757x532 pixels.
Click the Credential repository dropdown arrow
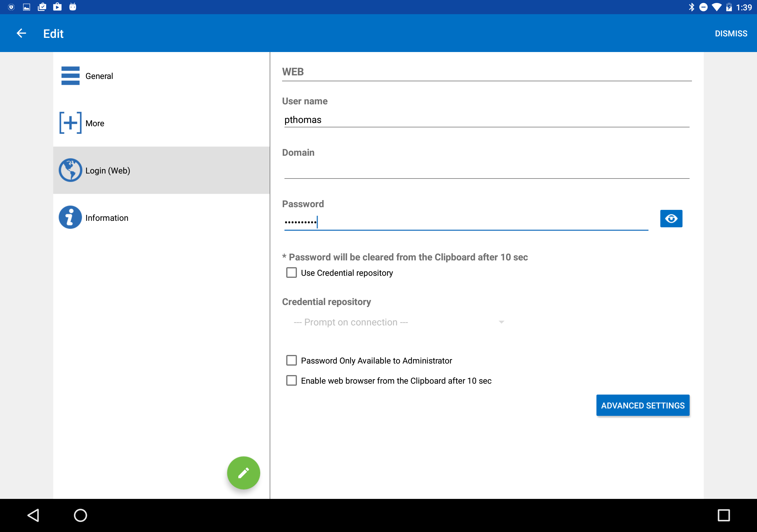[x=501, y=322]
